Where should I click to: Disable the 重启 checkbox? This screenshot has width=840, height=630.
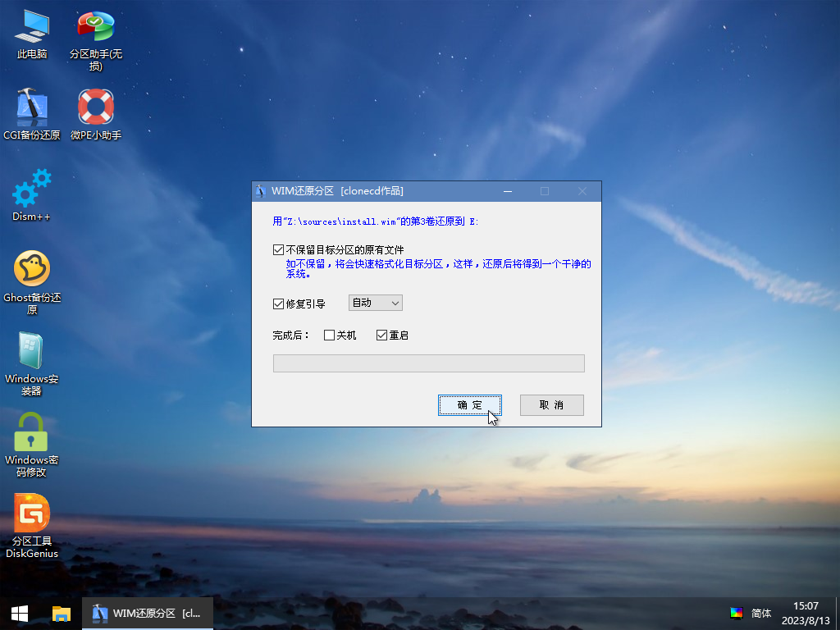(x=381, y=336)
